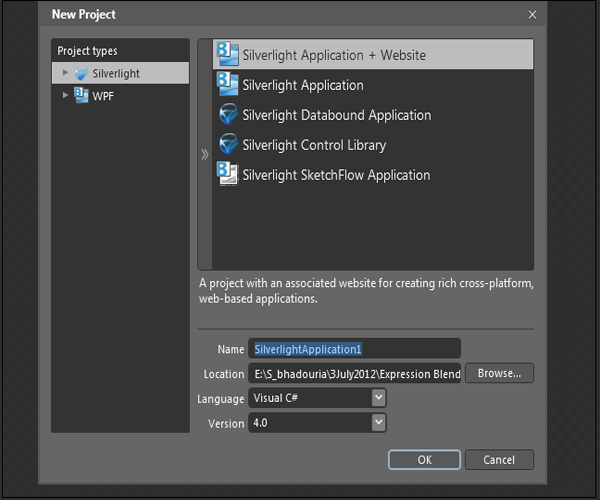600x500 pixels.
Task: Click the Browse... button
Action: 499,374
